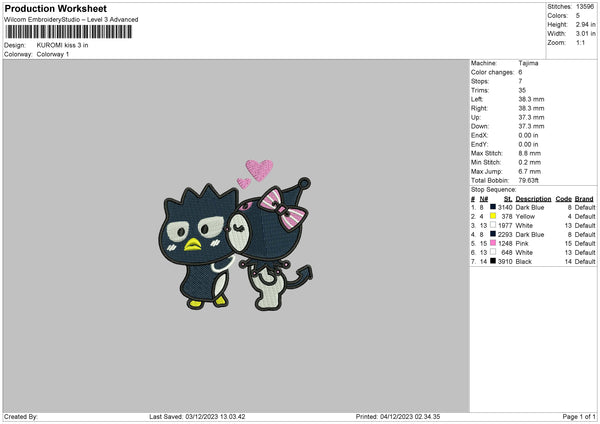This screenshot has height=424, width=600.
Task: Click the 'Printed: 04/12/2023 02.34.35' text
Action: (398, 416)
